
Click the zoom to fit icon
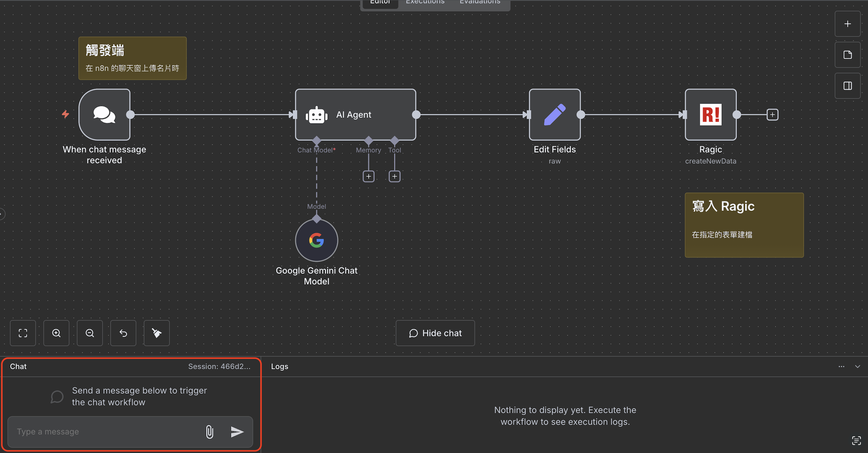pyautogui.click(x=23, y=333)
